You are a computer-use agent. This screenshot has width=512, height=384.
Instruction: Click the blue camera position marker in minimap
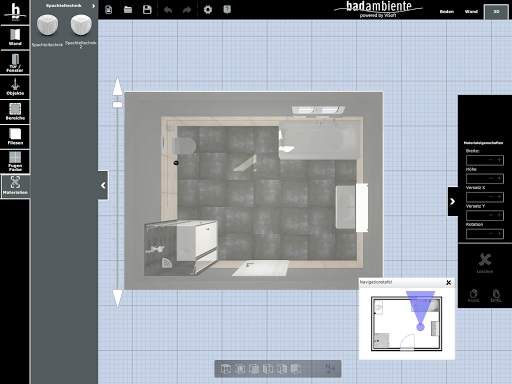click(x=420, y=327)
